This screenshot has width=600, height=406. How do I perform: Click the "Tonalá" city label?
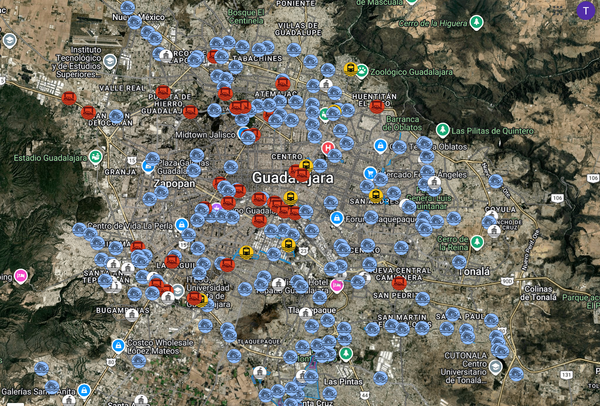476,272
